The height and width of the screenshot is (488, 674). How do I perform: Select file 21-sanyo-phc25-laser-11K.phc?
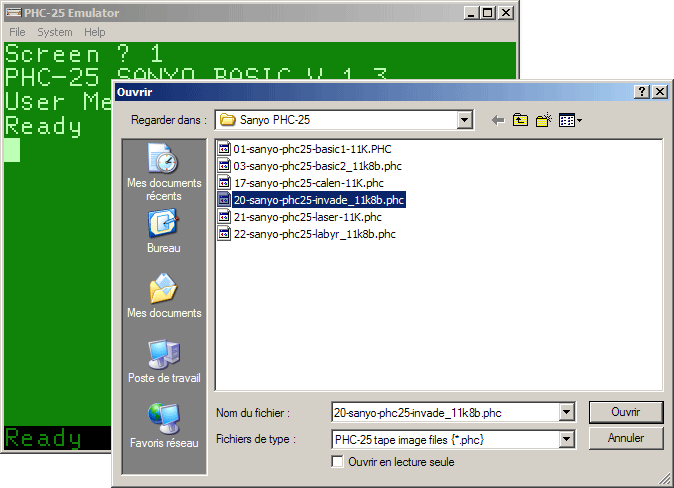point(307,217)
